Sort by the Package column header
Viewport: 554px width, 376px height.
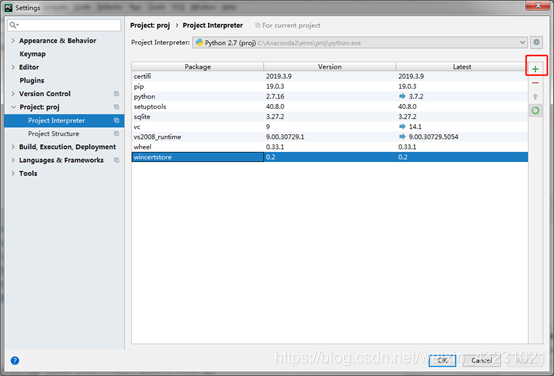198,66
